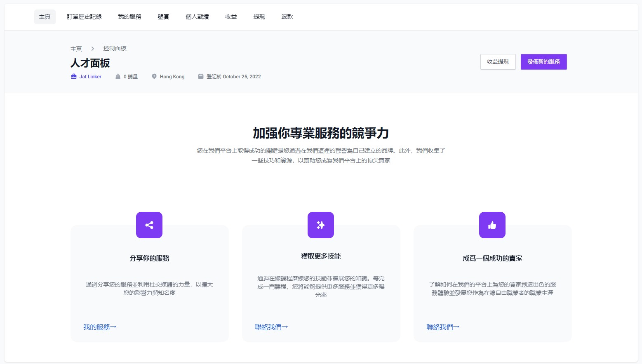
Task: Click the thumbs-up icon
Action: coord(492,225)
